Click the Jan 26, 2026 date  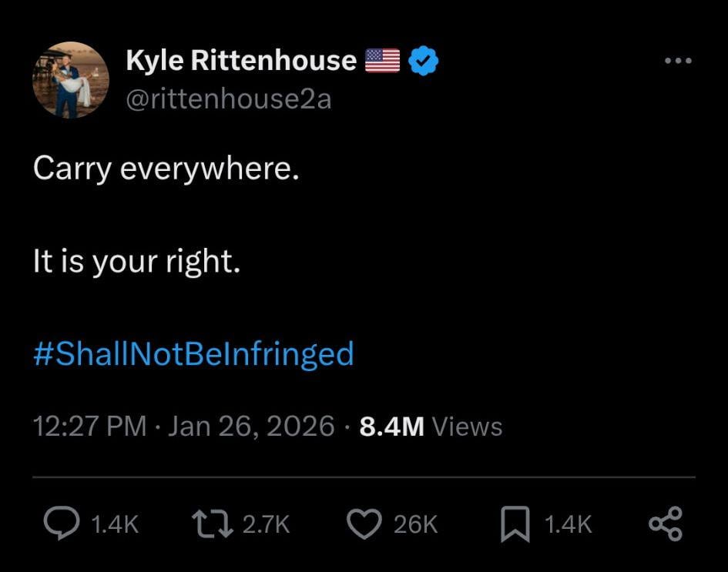tap(251, 426)
